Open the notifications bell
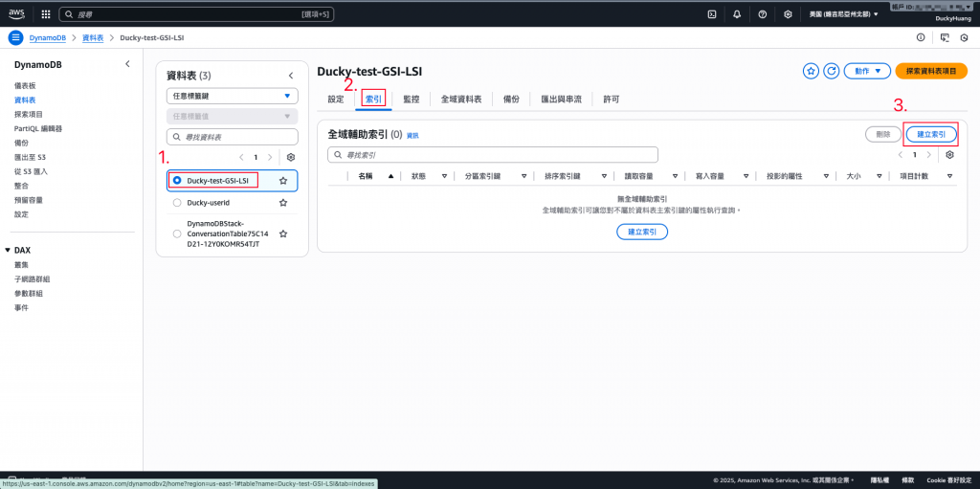Image resolution: width=980 pixels, height=489 pixels. pyautogui.click(x=737, y=13)
